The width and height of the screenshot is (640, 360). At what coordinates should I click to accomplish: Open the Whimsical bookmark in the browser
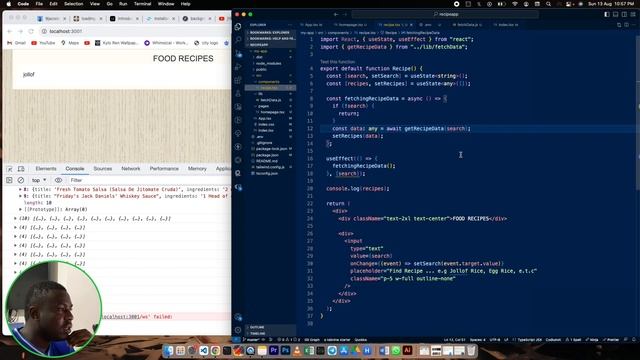point(166,43)
